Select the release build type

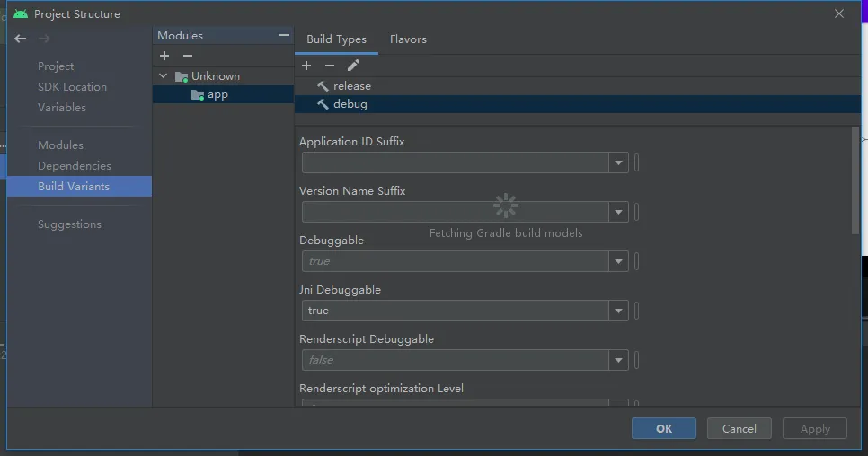point(351,86)
